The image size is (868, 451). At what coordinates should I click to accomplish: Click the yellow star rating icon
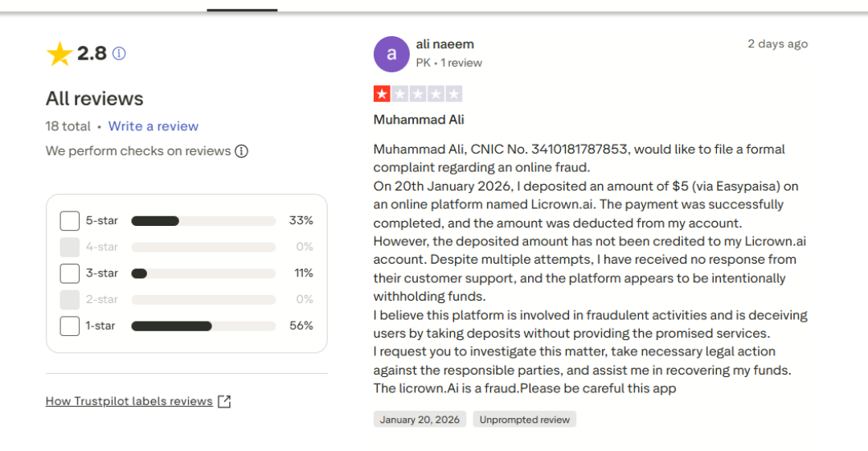pos(59,54)
